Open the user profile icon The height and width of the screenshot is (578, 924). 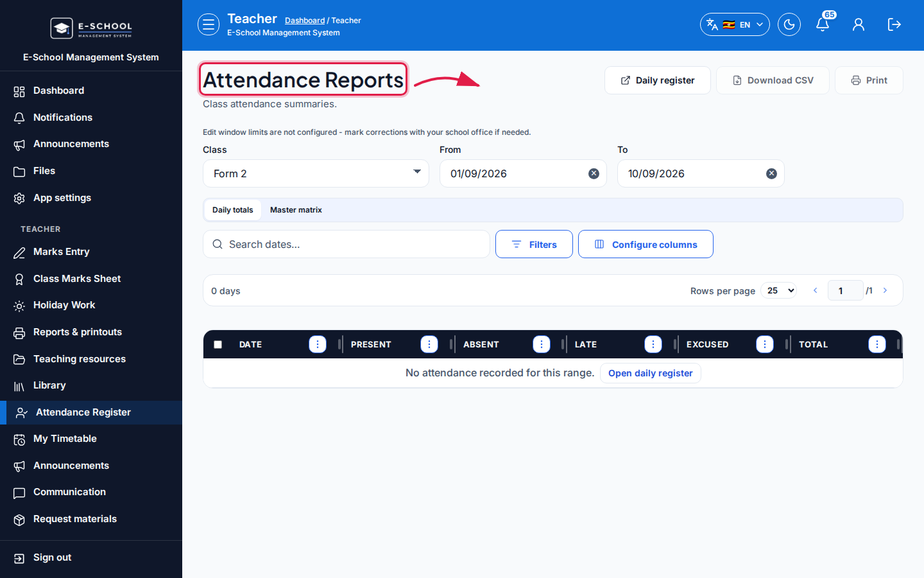click(x=859, y=24)
